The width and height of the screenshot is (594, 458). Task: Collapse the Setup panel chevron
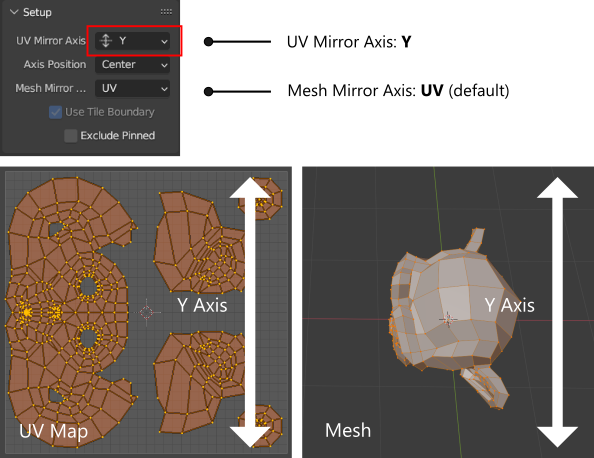click(x=14, y=12)
